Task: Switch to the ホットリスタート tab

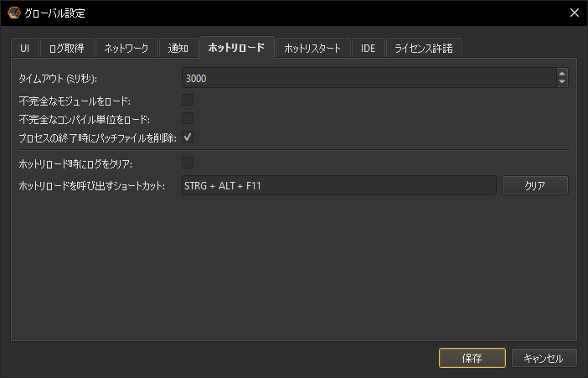Action: point(312,48)
